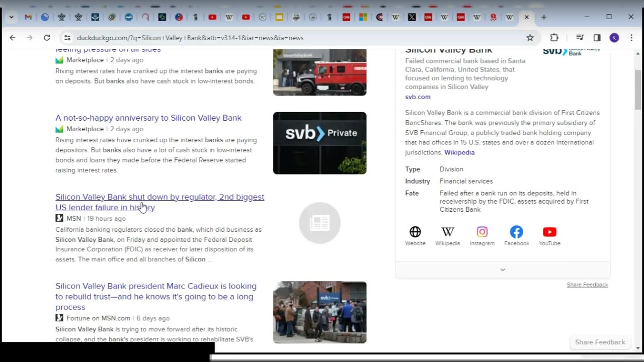
Task: Switch to the Microsoft logo tab
Action: (363, 17)
